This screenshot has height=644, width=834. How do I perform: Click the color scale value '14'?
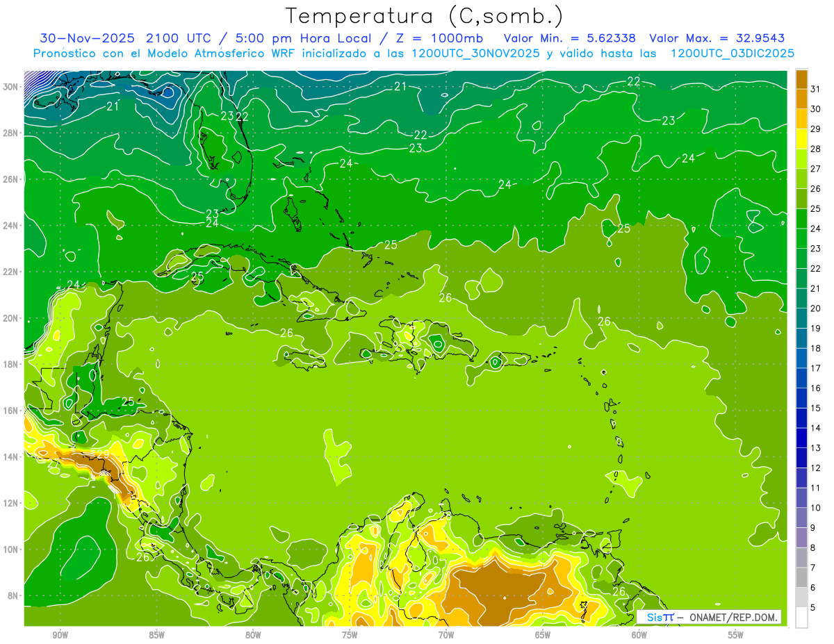tap(815, 428)
